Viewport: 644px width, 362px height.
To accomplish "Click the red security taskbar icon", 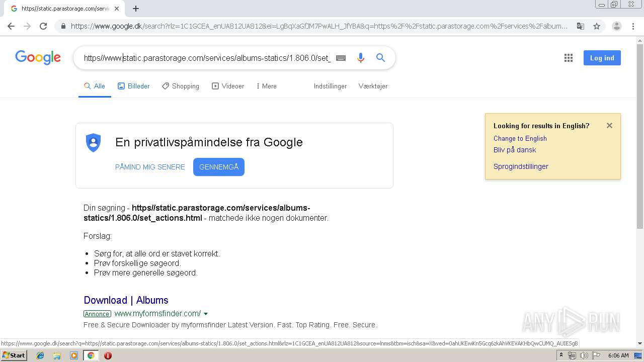I will pos(108,355).
